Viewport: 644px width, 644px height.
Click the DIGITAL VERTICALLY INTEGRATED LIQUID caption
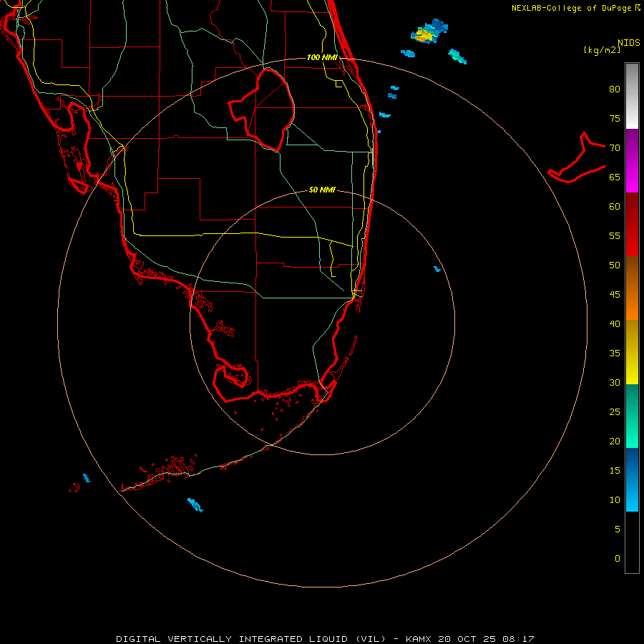pos(251,639)
